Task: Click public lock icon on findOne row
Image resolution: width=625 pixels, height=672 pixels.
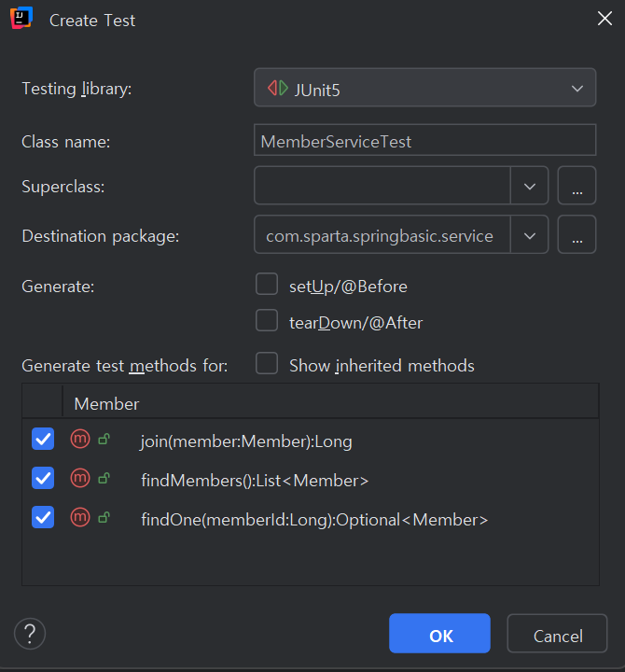Action: point(104,517)
